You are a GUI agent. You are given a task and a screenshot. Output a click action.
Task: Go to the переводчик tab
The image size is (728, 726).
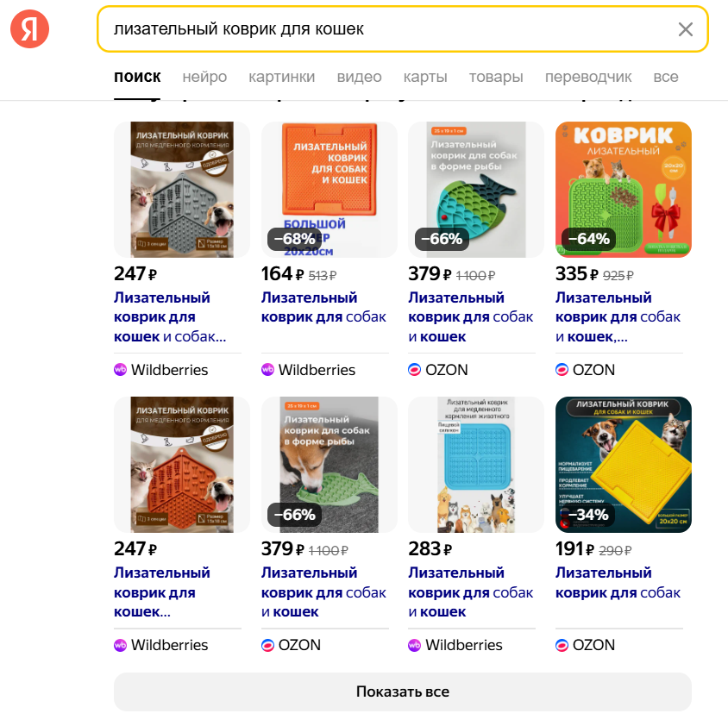click(588, 77)
